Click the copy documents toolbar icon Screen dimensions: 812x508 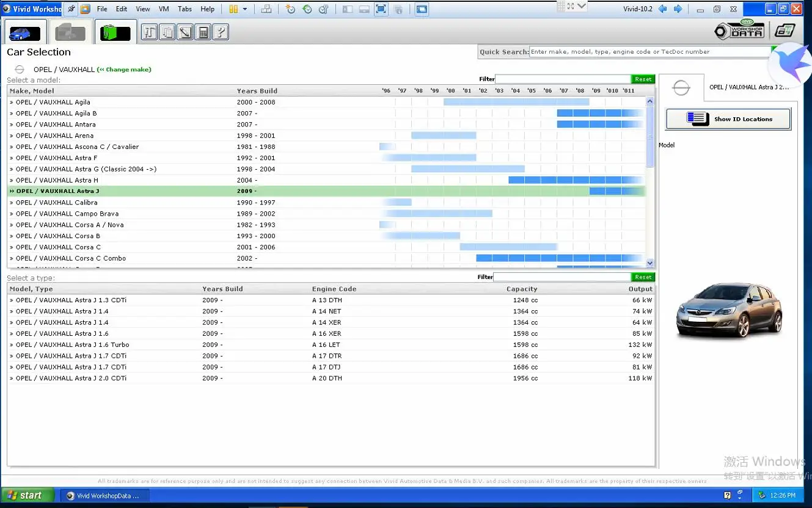[x=167, y=32]
